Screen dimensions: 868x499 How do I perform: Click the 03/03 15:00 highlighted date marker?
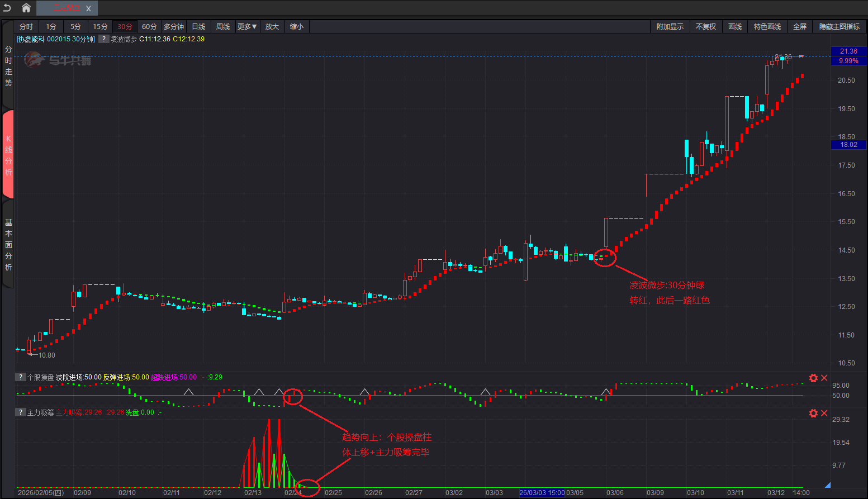point(542,493)
